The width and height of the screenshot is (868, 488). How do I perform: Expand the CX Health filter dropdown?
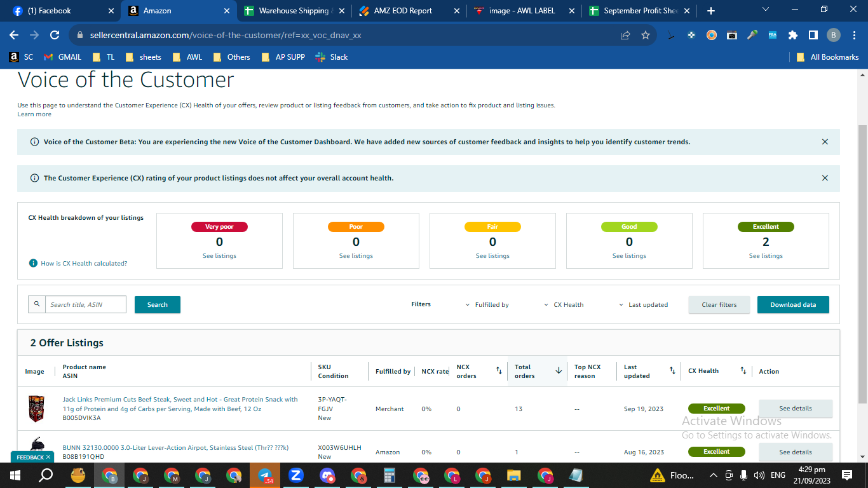click(x=564, y=305)
